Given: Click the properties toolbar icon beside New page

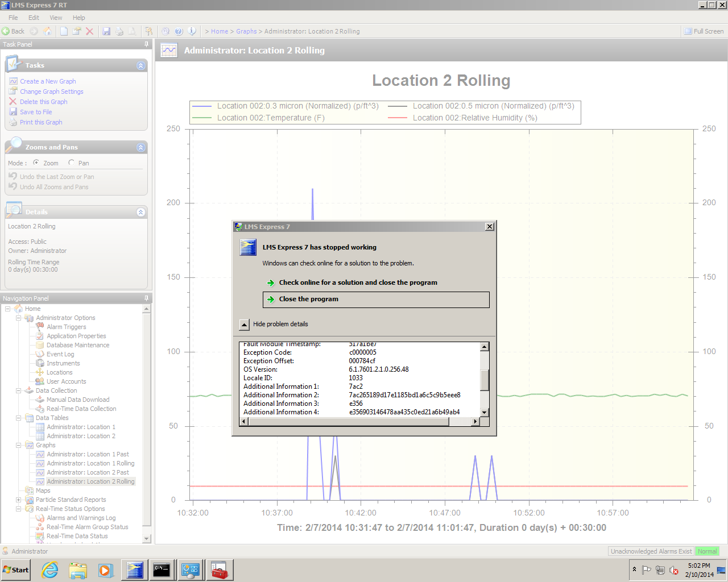Looking at the screenshot, I should tap(77, 31).
